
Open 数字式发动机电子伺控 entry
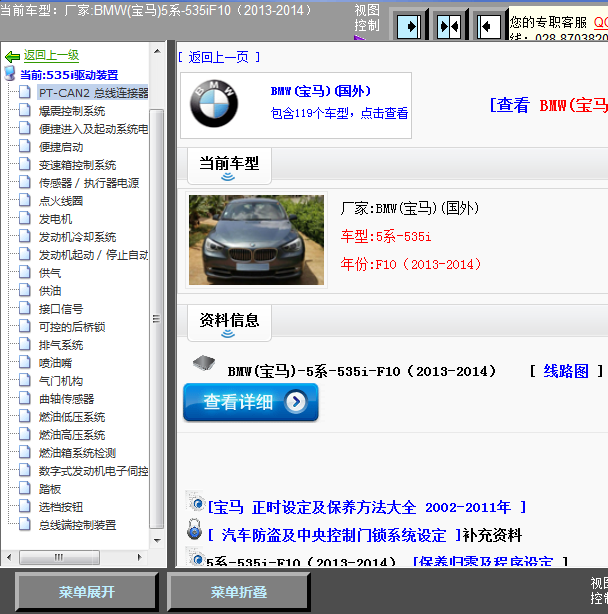tap(93, 471)
